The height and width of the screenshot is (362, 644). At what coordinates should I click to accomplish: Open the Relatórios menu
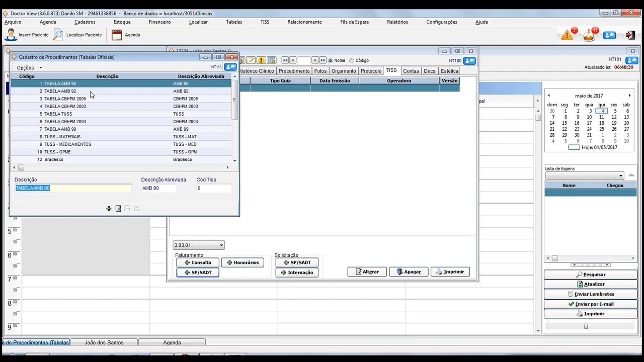coord(397,22)
